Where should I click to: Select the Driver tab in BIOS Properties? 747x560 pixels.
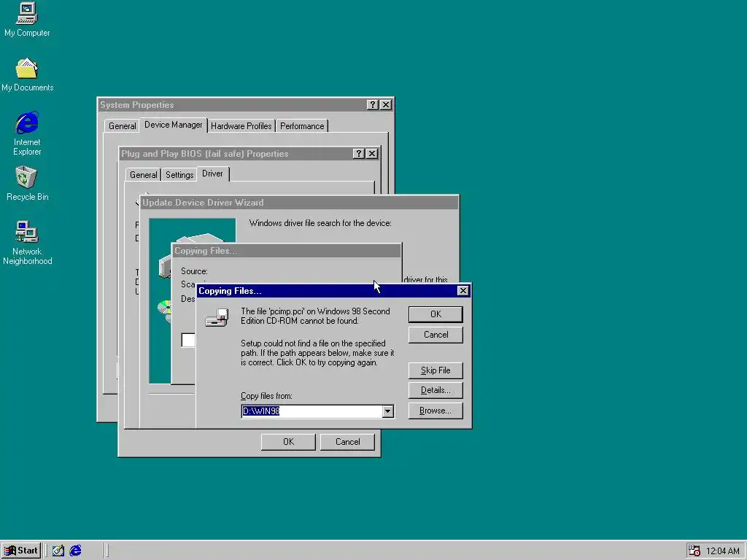click(212, 174)
